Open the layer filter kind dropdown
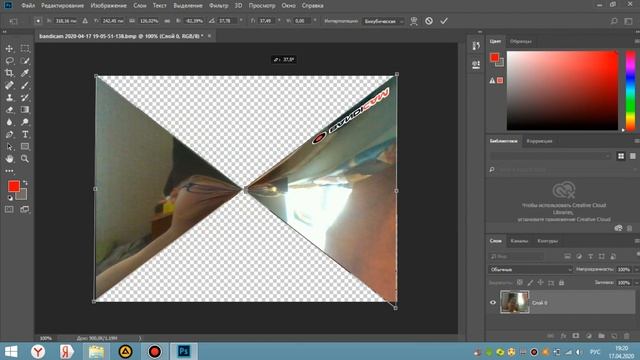This screenshot has width=640, height=360. (x=516, y=256)
